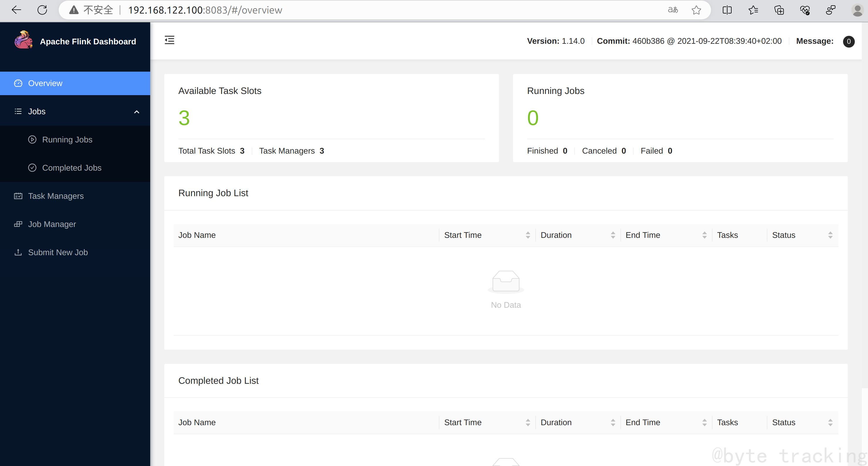Open Job Manager page

(52, 224)
